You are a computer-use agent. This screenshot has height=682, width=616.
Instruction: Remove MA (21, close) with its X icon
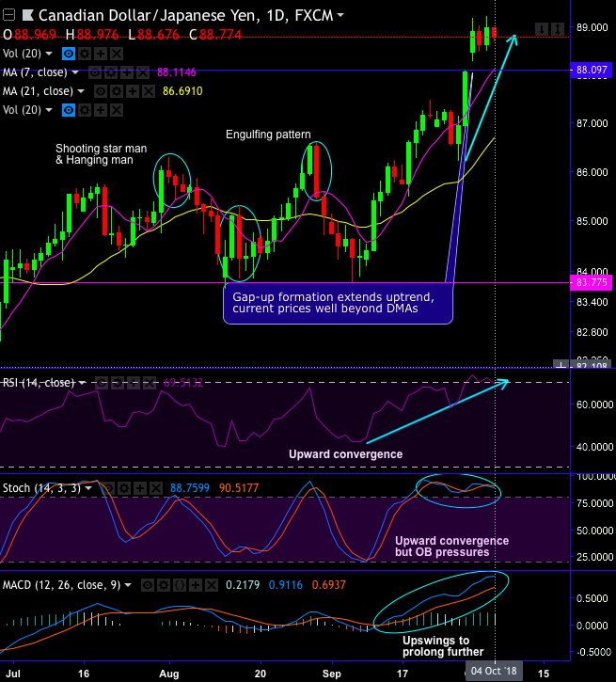pos(149,91)
